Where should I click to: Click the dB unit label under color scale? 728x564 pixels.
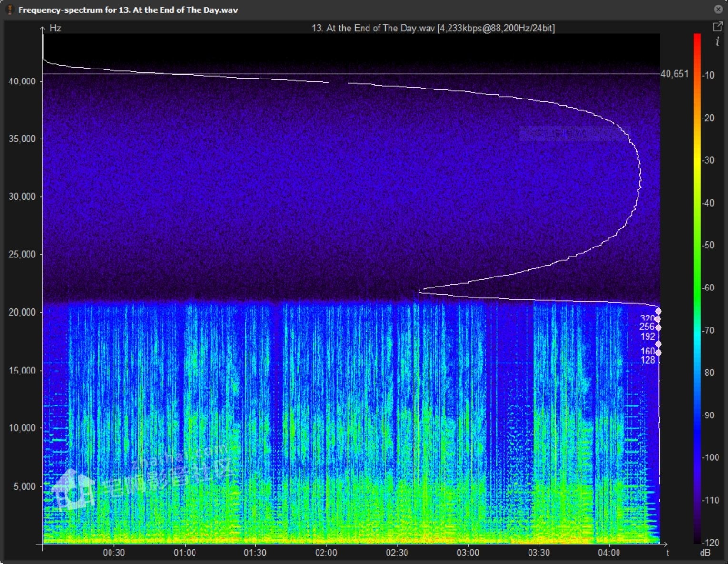[706, 553]
